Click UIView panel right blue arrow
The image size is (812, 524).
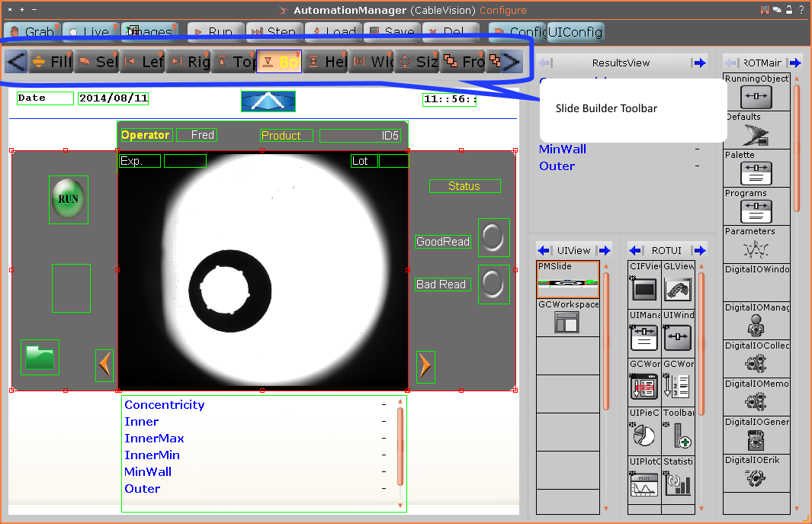click(604, 250)
